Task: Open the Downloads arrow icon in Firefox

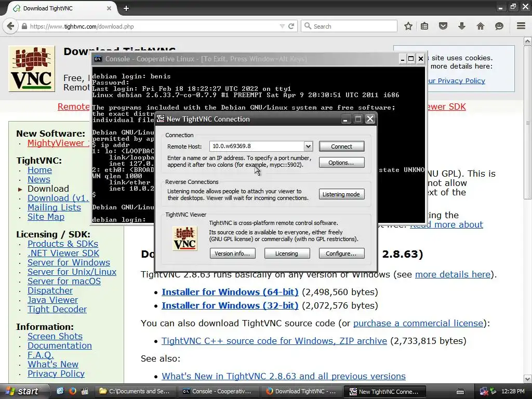Action: coord(462,26)
